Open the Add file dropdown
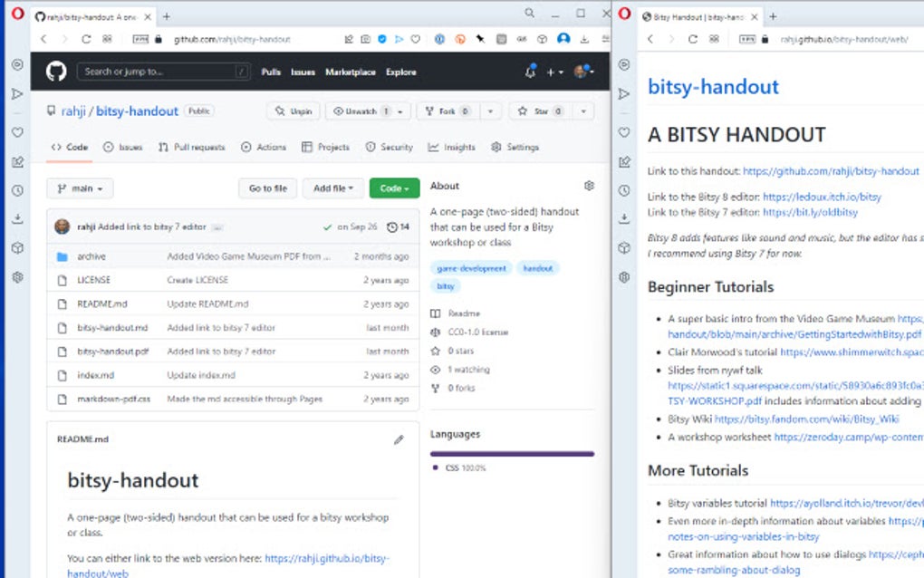 coord(332,188)
